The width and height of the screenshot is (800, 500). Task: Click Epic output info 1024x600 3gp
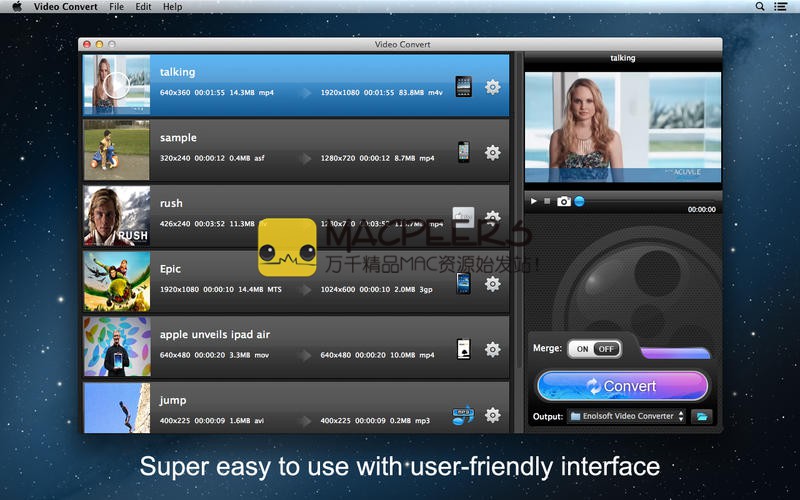377,289
